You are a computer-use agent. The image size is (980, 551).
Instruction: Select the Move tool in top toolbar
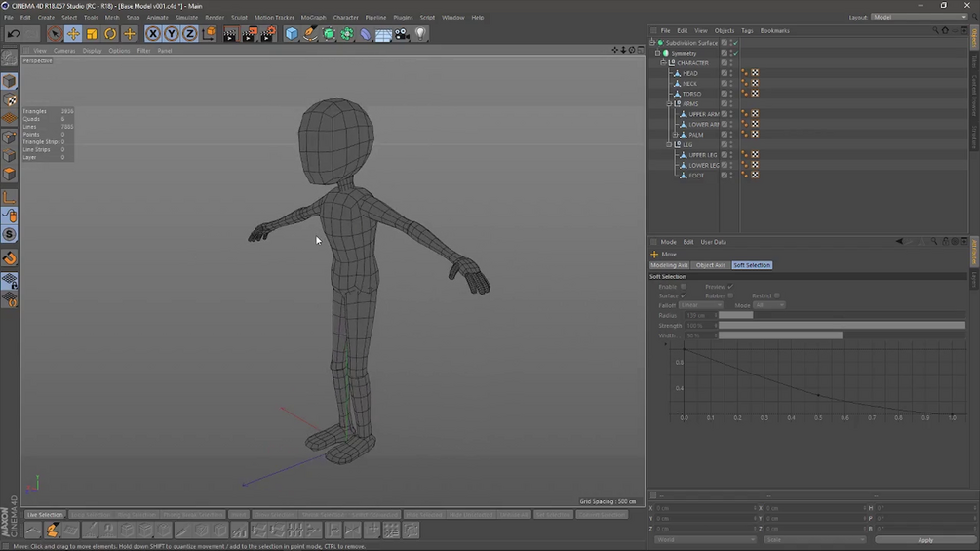point(73,34)
